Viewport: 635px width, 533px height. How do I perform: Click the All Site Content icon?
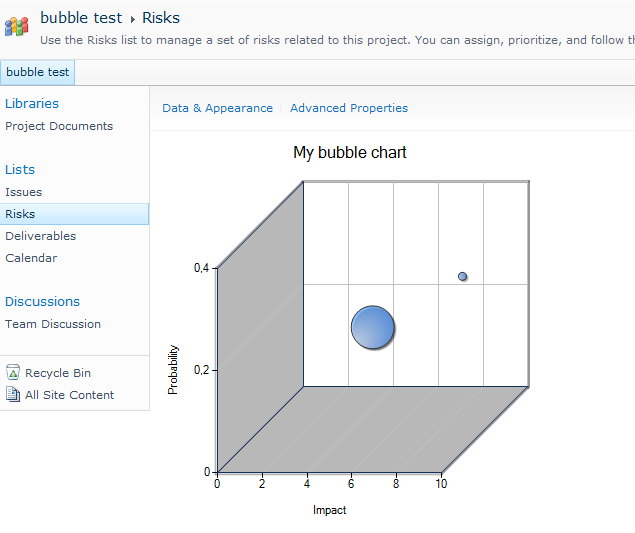pos(13,395)
